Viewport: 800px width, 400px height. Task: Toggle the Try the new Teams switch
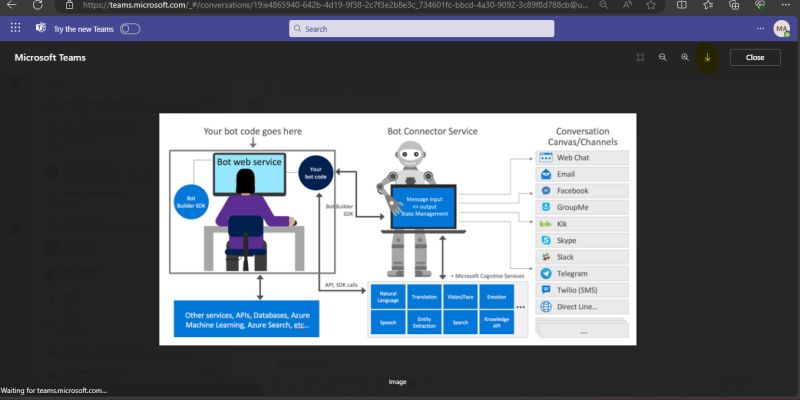(130, 29)
